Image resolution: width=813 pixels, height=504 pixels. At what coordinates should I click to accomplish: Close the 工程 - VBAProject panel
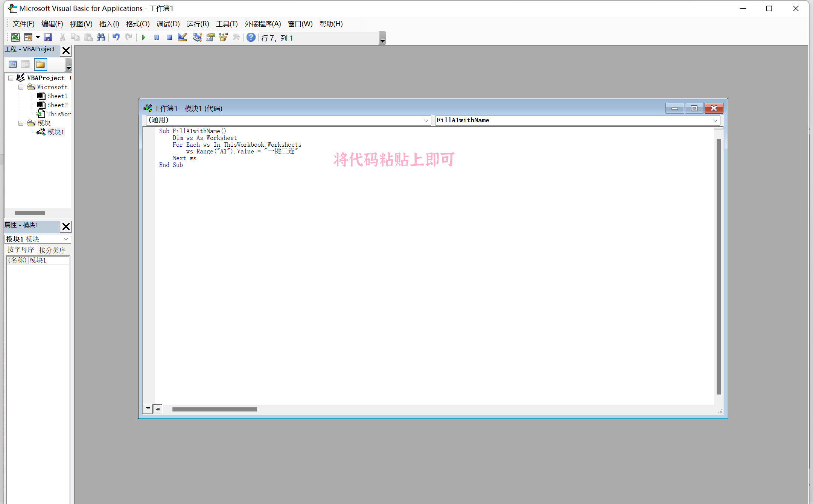coord(66,50)
